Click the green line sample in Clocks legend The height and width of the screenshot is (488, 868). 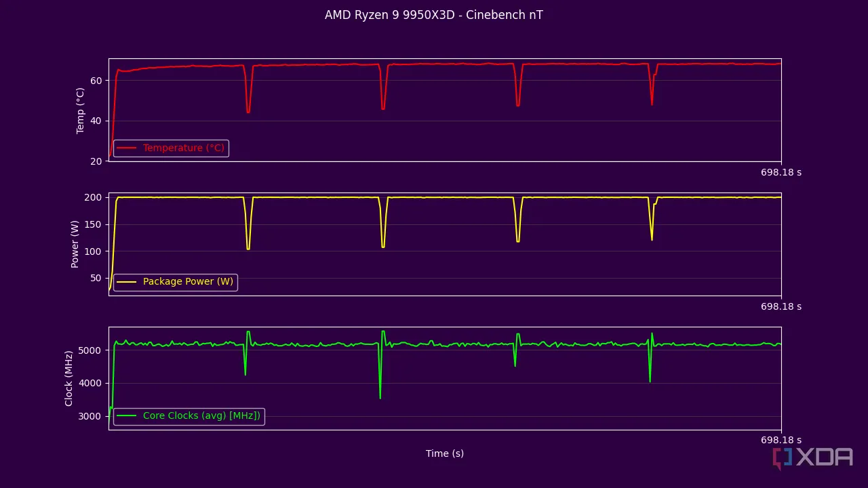127,415
